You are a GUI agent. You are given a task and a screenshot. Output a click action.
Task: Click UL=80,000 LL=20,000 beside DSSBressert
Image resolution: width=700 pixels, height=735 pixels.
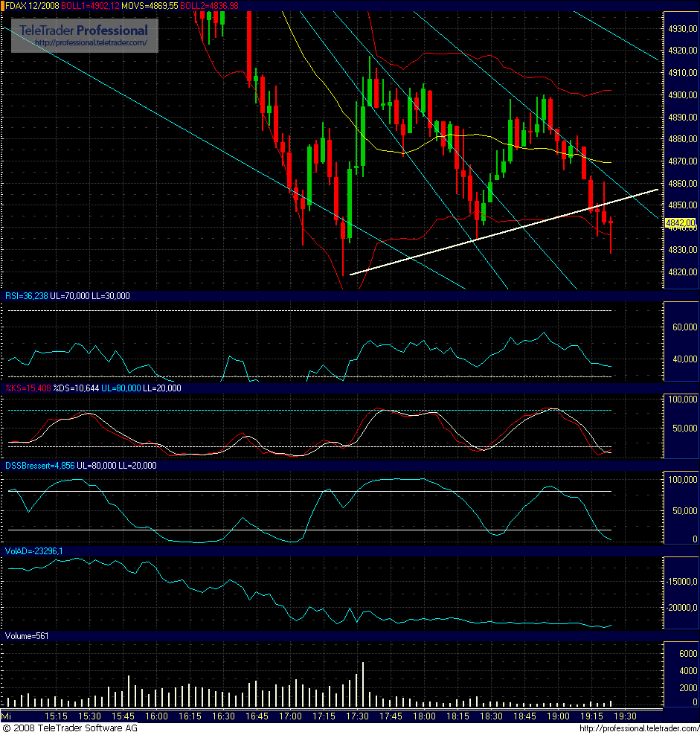pos(117,466)
